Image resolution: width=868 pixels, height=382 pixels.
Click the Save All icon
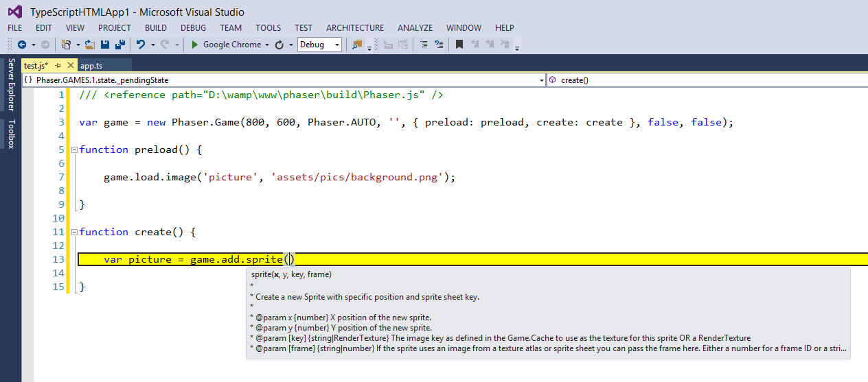(x=119, y=45)
